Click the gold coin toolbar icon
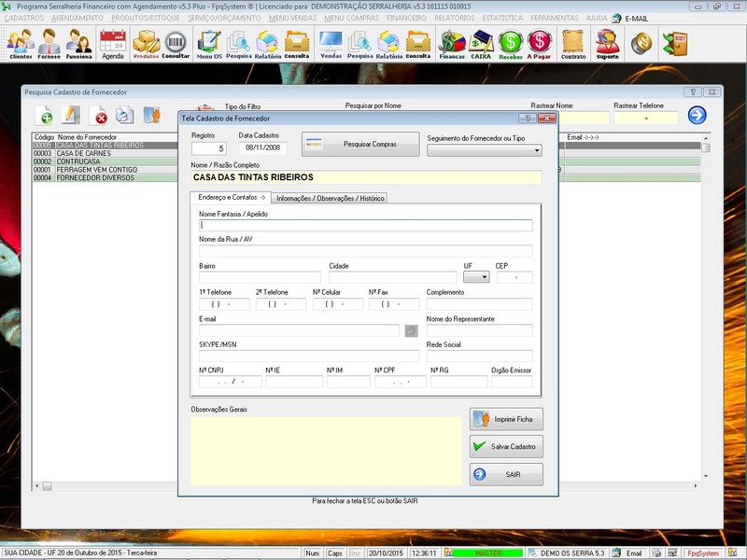This screenshot has width=747, height=560. tap(641, 43)
